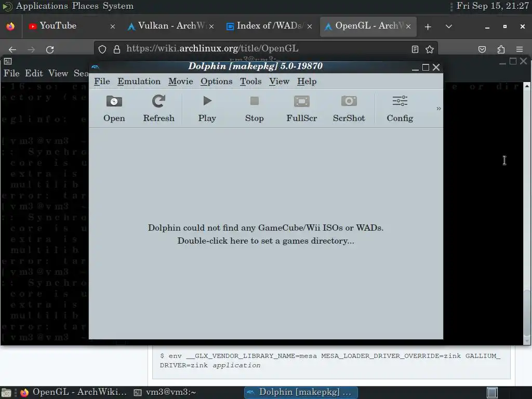Click the Play button in Dolphin toolbar
Viewport: 532px width, 399px height.
click(207, 109)
